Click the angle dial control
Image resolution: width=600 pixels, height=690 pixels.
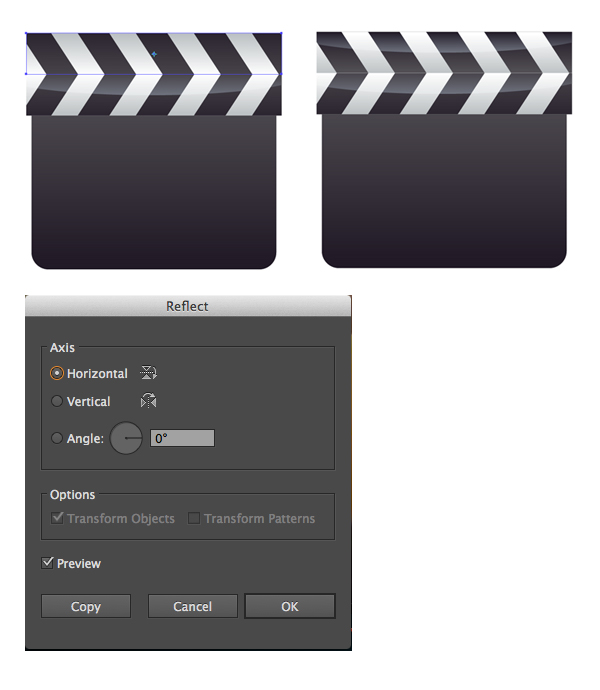click(126, 438)
